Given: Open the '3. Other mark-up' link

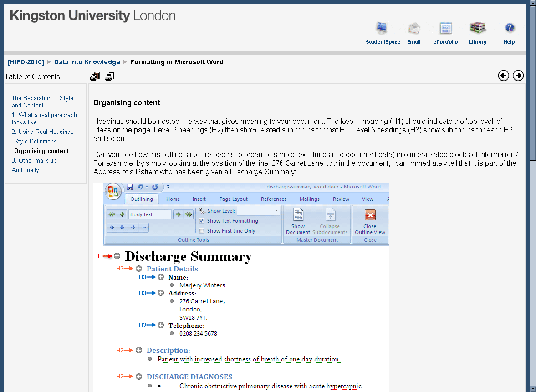Looking at the screenshot, I should (34, 160).
